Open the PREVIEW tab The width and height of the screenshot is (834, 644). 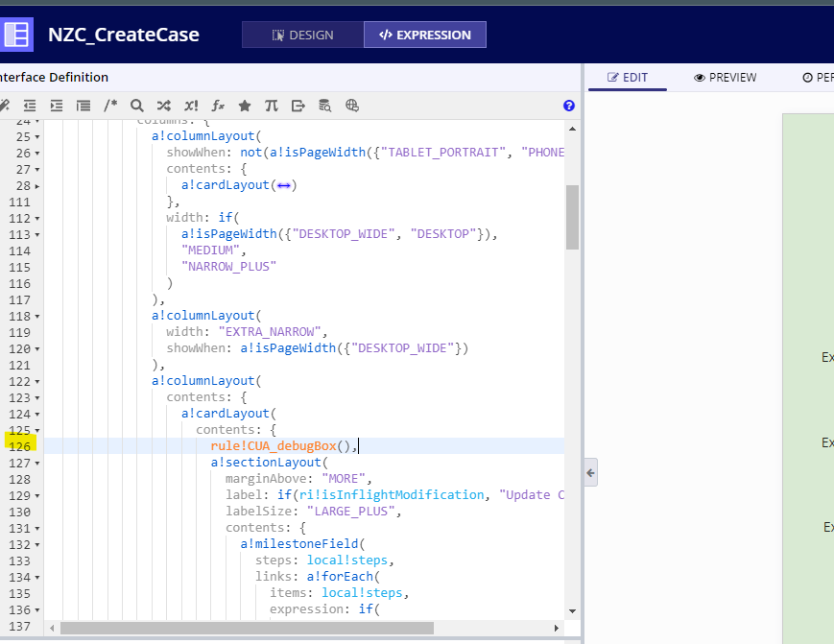(x=725, y=78)
